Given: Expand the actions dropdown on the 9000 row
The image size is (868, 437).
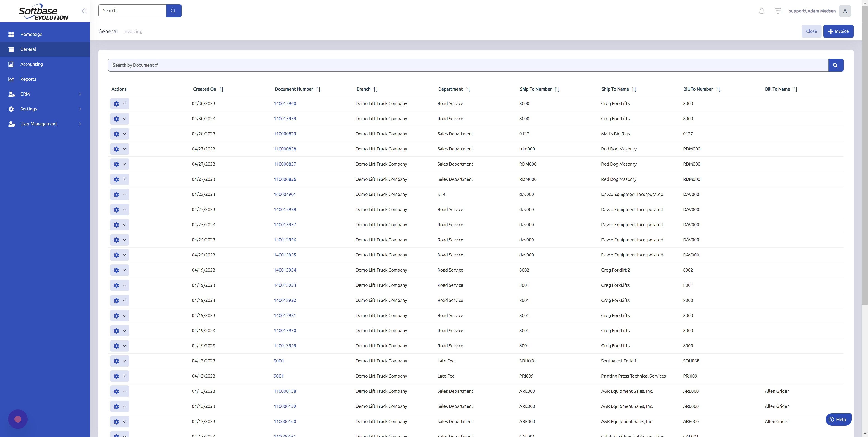Looking at the screenshot, I should 124,361.
